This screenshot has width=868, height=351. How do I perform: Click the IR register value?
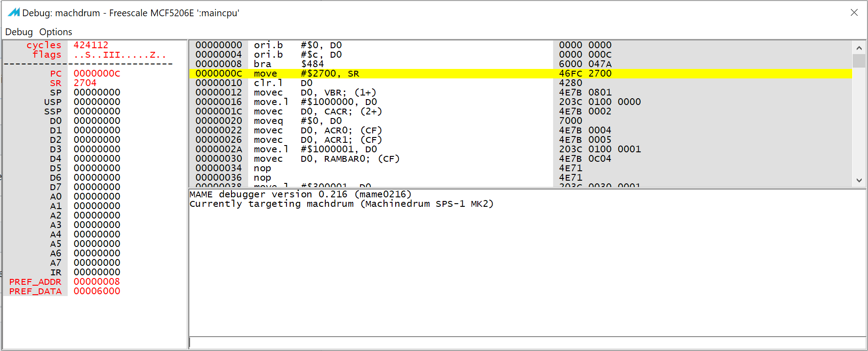(97, 272)
